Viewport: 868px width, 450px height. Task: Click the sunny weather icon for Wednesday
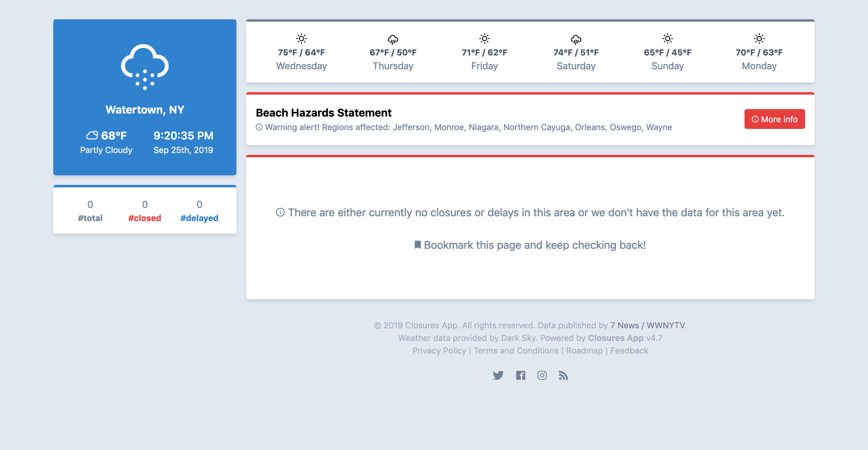[x=301, y=39]
